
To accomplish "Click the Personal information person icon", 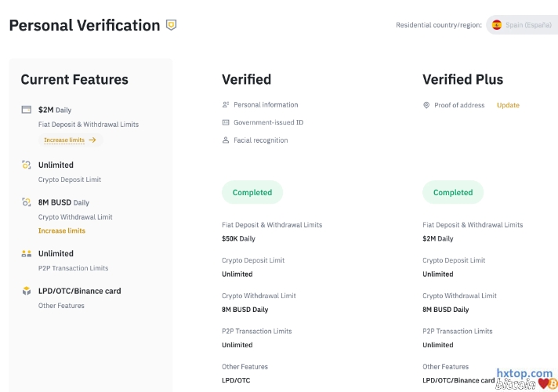I will [226, 104].
